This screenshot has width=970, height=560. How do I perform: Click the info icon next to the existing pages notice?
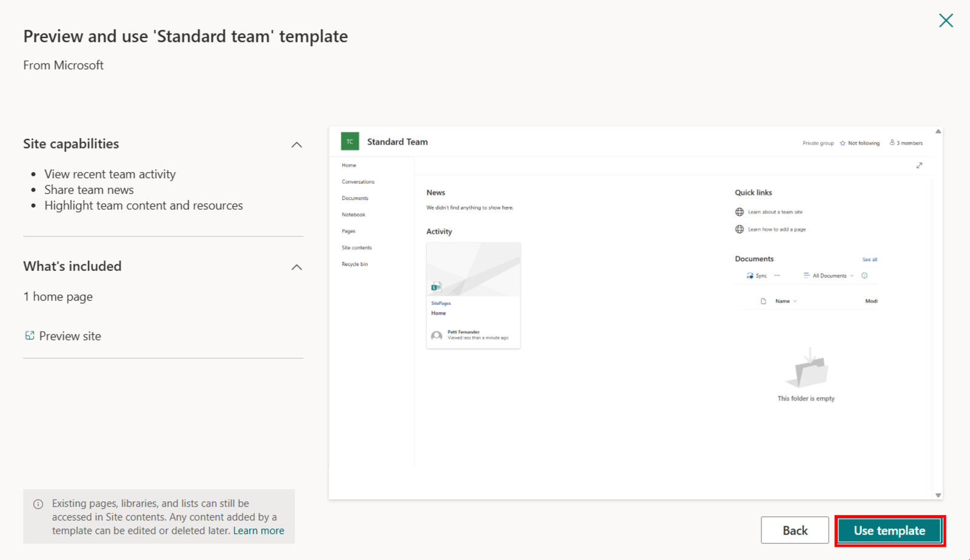tap(38, 503)
